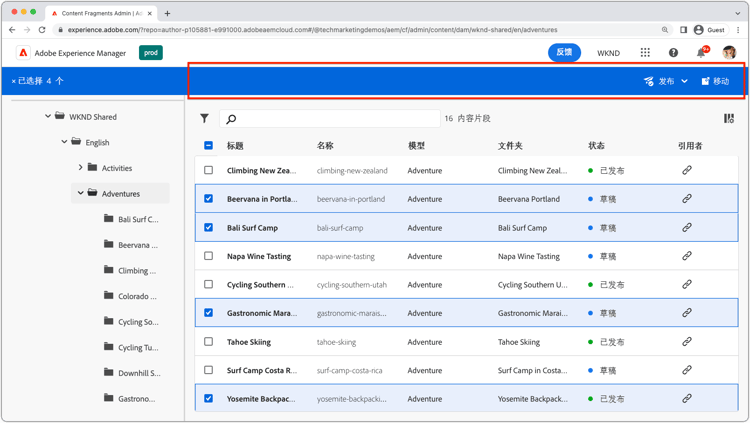Open the apps grid switcher
750x423 pixels.
pos(645,53)
